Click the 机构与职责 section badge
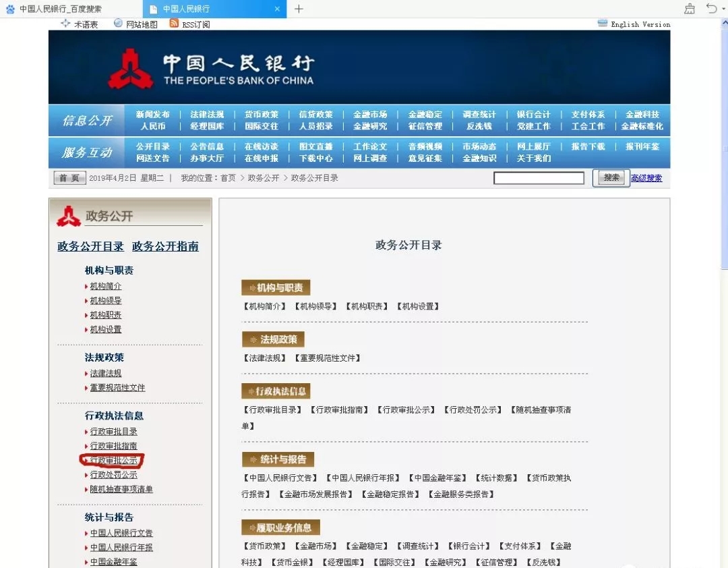The height and width of the screenshot is (568, 728). [x=276, y=288]
